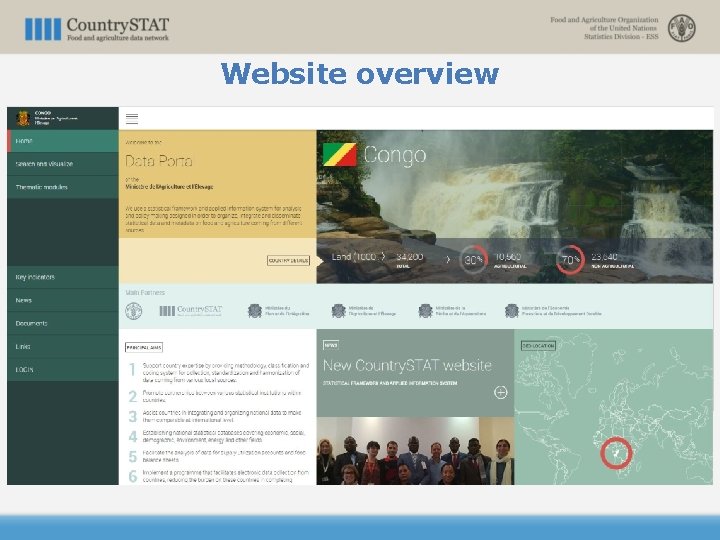The image size is (720, 540).
Task: Open the Ministère de l'Agriculture partner logo
Action: click(x=363, y=311)
